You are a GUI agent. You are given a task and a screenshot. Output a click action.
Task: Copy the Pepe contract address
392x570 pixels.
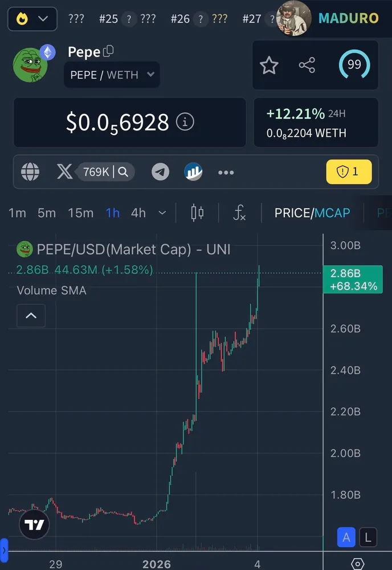(x=108, y=51)
